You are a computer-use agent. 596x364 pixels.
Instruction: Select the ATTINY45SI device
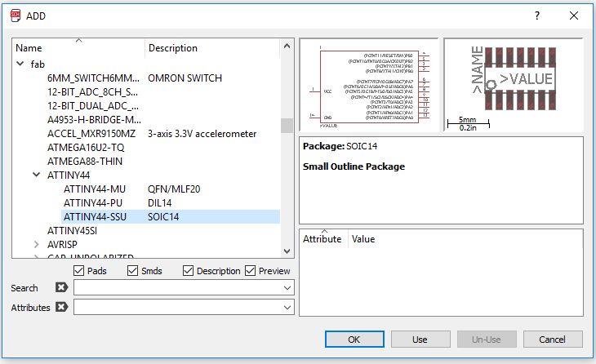click(72, 231)
